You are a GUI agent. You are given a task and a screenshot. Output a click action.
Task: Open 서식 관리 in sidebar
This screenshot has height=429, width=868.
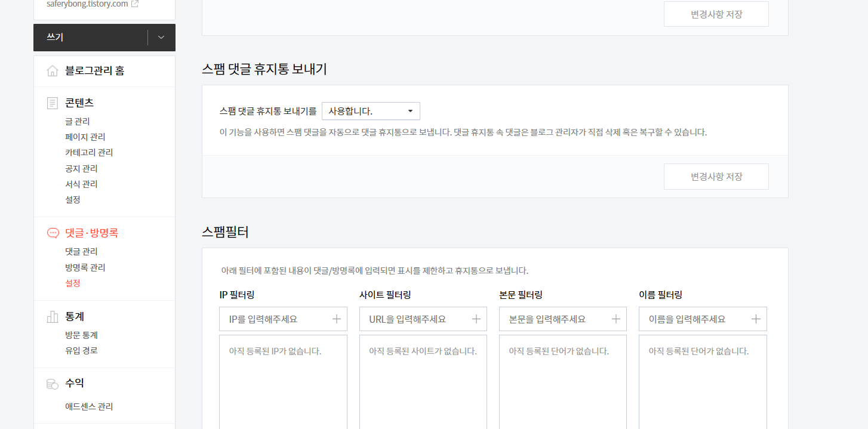click(81, 184)
